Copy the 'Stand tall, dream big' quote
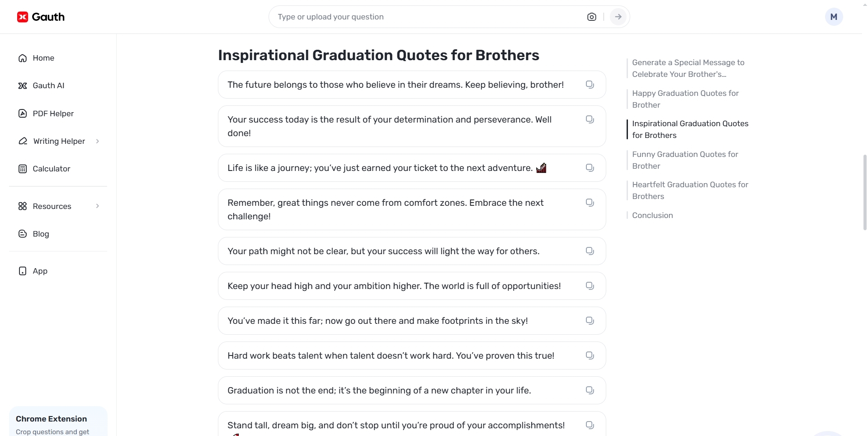This screenshot has height=436, width=868. pyautogui.click(x=590, y=425)
